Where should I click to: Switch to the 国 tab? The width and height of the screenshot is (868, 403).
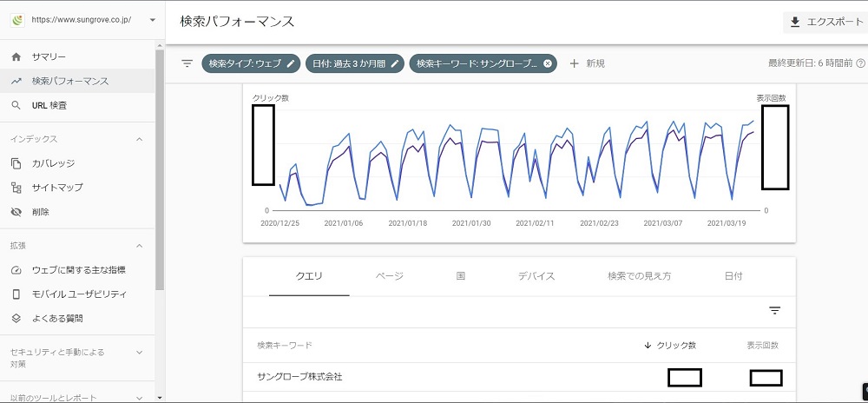461,275
